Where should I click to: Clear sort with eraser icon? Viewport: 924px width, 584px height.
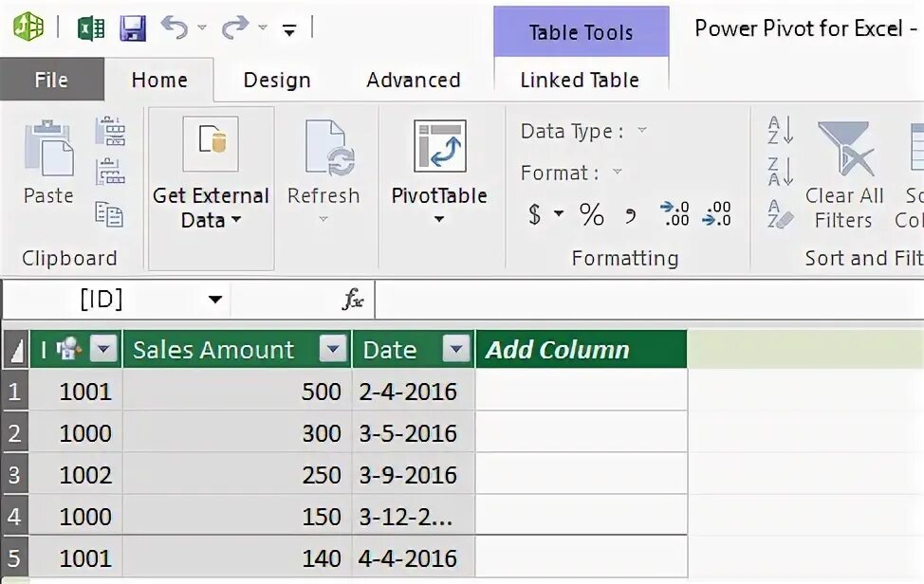(x=781, y=214)
